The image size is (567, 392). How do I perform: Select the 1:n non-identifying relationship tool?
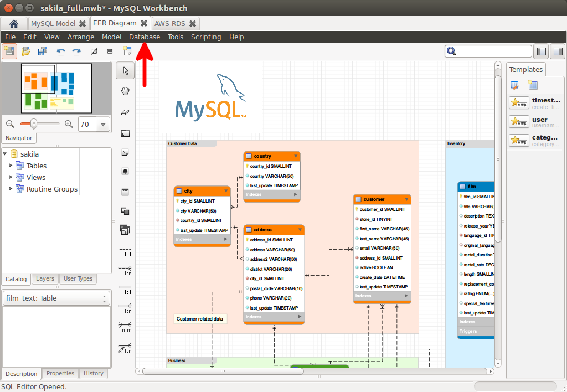pyautogui.click(x=125, y=271)
